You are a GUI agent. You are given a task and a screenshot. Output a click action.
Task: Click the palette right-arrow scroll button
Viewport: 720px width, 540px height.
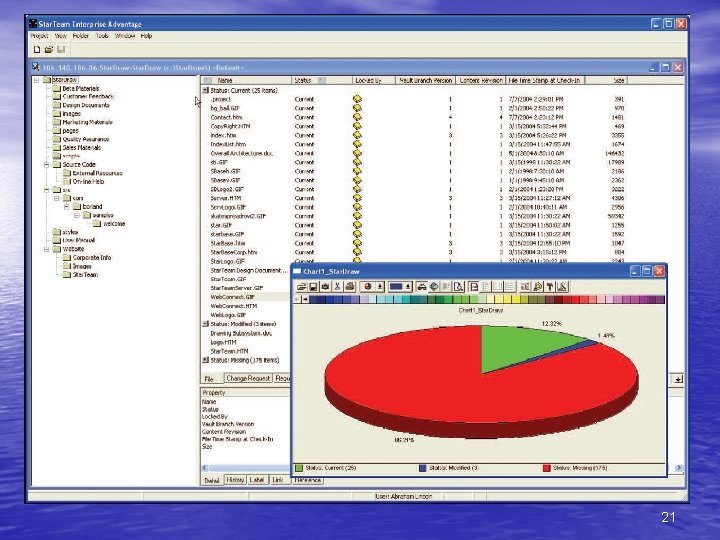pos(305,299)
